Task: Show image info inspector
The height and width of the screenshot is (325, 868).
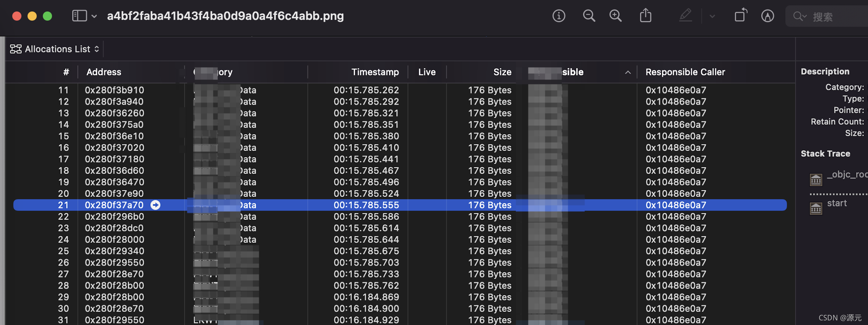Action: point(559,16)
